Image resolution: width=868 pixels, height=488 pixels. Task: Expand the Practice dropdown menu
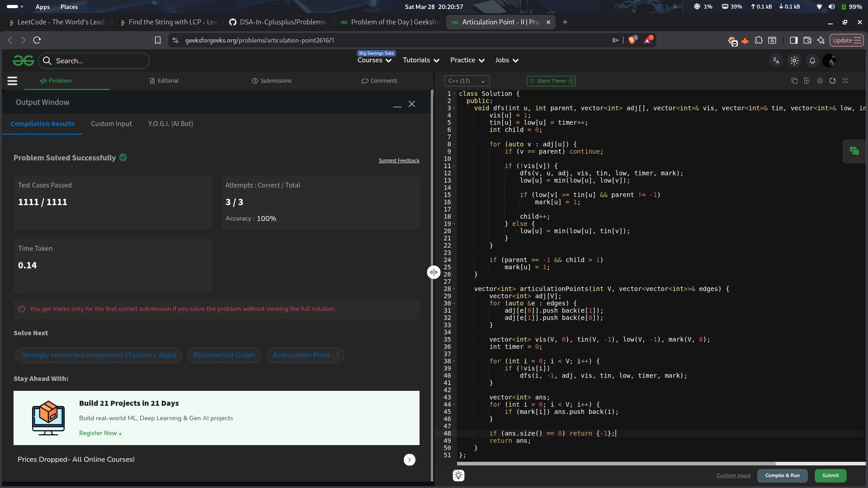click(467, 60)
